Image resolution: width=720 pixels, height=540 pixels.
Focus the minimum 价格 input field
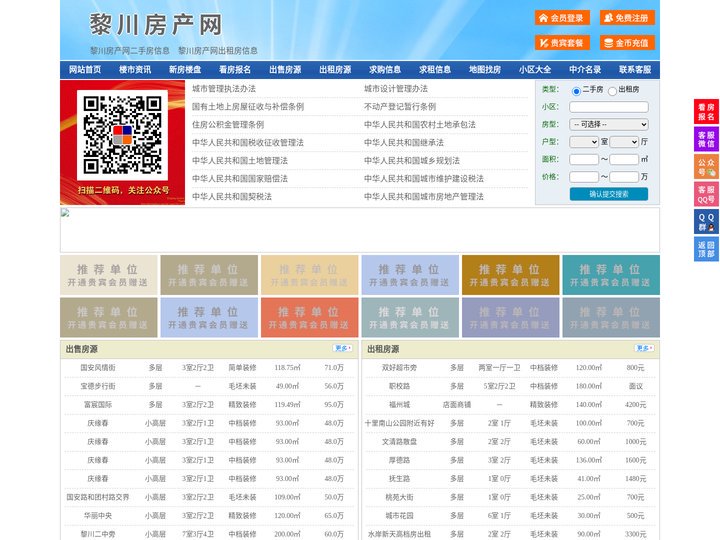(x=584, y=177)
